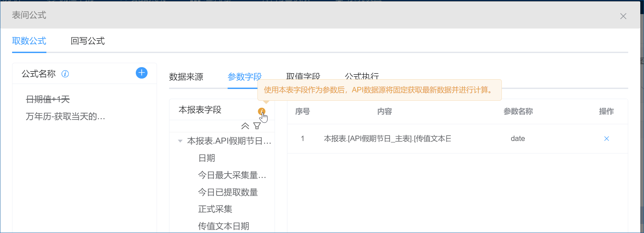The height and width of the screenshot is (233, 644).
Task: Open the 取值字段 tab
Action: (303, 76)
